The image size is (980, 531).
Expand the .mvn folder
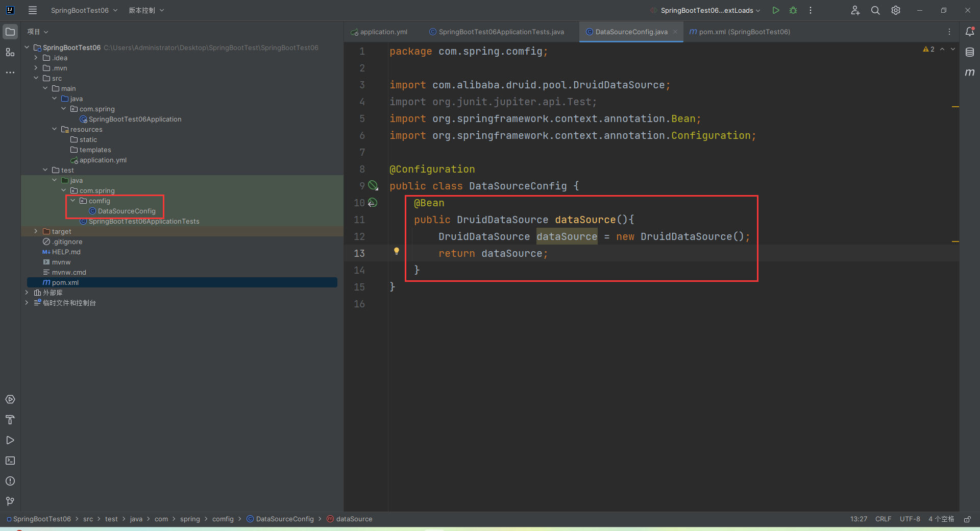36,68
